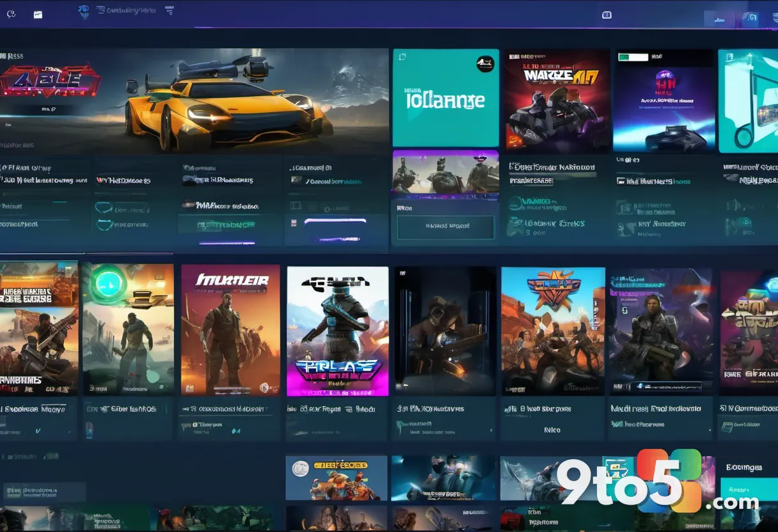Click the teal button in the bottom right panel
Viewport: 778px width, 532px height.
pos(749,490)
